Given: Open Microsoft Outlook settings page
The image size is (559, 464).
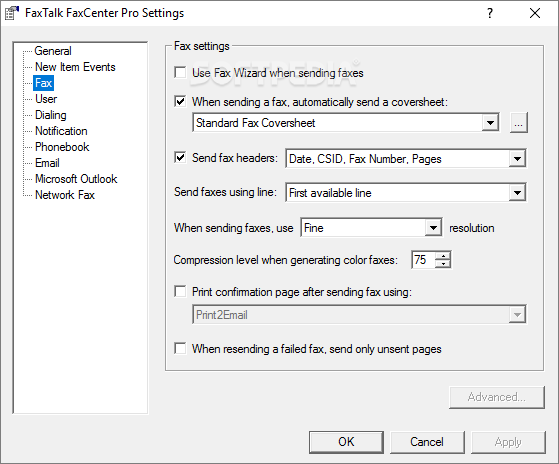Looking at the screenshot, I should pos(76,179).
